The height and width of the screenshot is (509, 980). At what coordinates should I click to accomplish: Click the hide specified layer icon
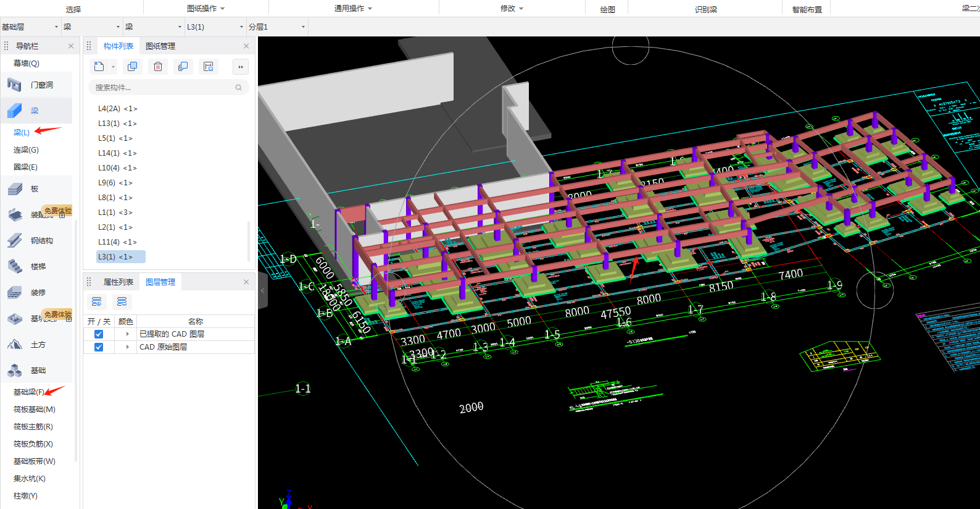[x=122, y=301]
